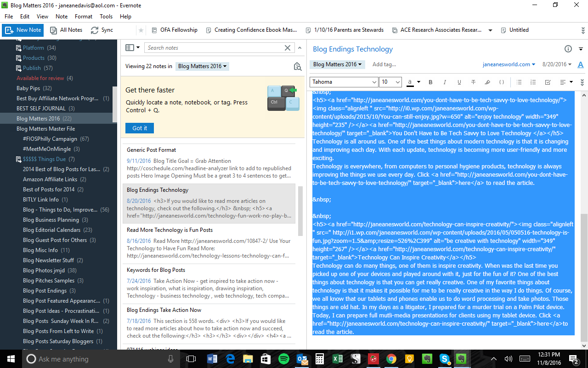Click the OFA Fellowship shortcut note icon
The image size is (588, 368).
click(x=154, y=30)
